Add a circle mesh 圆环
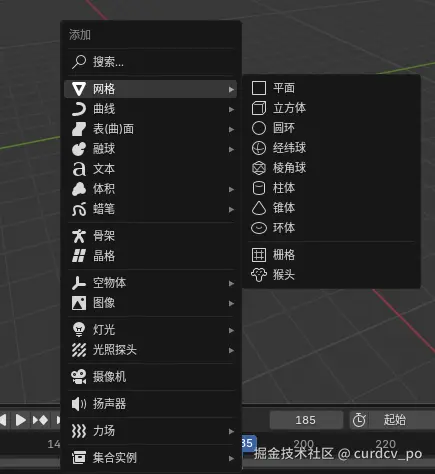Viewport: 435px width, 474px height. (x=332, y=128)
